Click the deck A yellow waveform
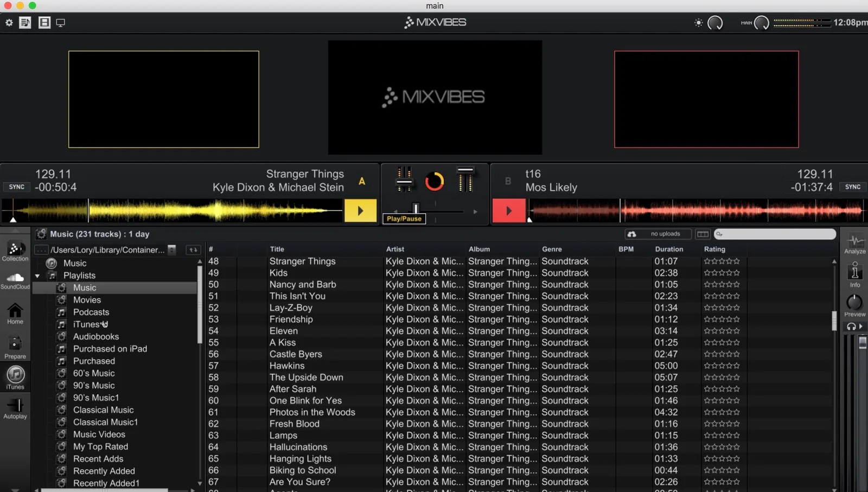The height and width of the screenshot is (492, 868). pos(173,210)
